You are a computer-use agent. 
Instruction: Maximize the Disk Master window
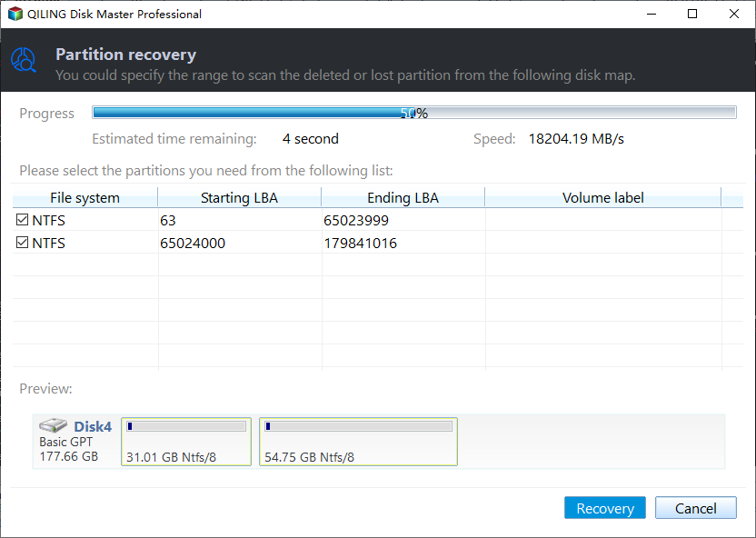[692, 14]
